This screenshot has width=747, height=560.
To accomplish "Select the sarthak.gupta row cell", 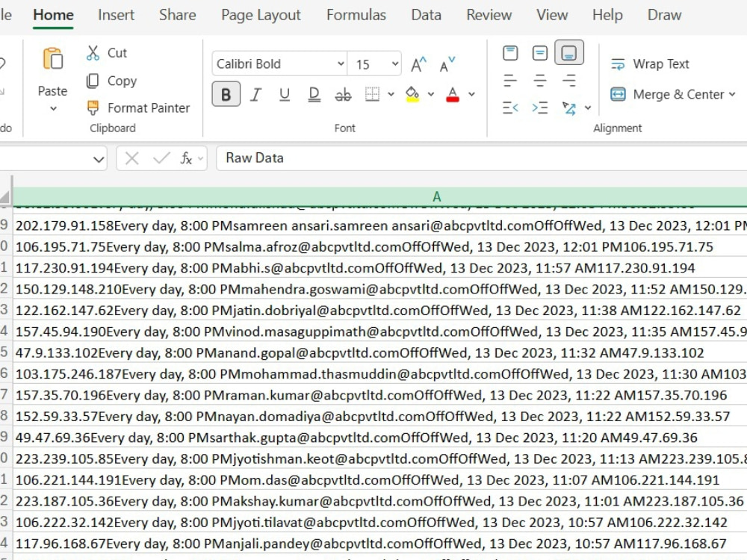I will click(x=379, y=438).
